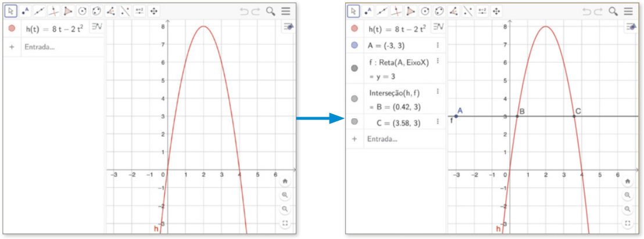Select the Line tool in right window
The width and height of the screenshot is (644, 239).
pos(382,12)
